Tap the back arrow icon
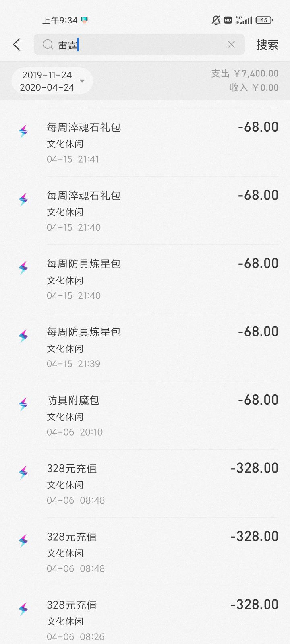Image resolution: width=290 pixels, height=644 pixels. [x=17, y=45]
